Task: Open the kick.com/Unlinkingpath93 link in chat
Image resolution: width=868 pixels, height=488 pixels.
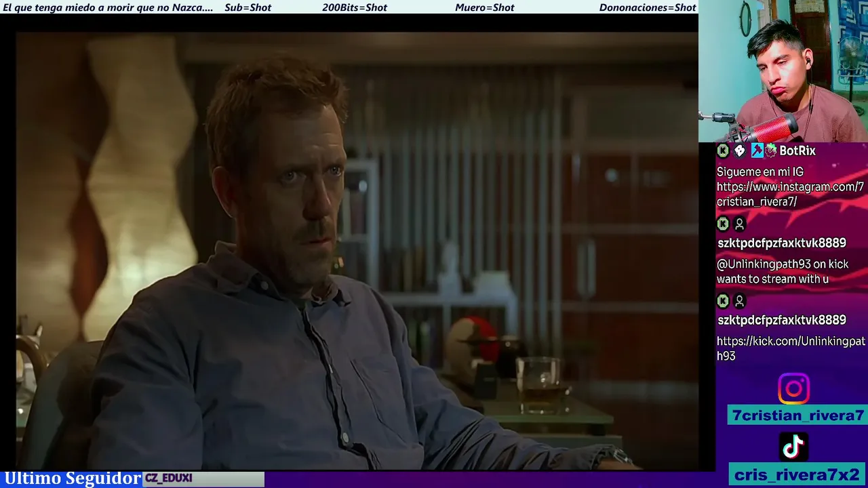Action: pyautogui.click(x=791, y=348)
